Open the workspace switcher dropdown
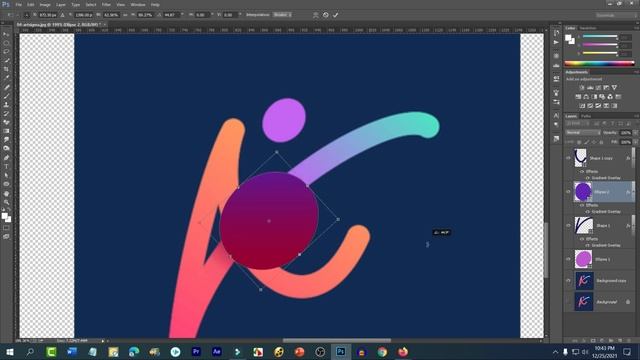Screen dimensions: 640x360 point(616,15)
